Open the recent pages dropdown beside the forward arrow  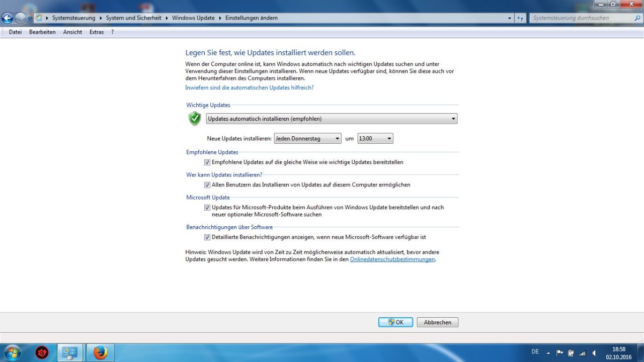coord(30,18)
